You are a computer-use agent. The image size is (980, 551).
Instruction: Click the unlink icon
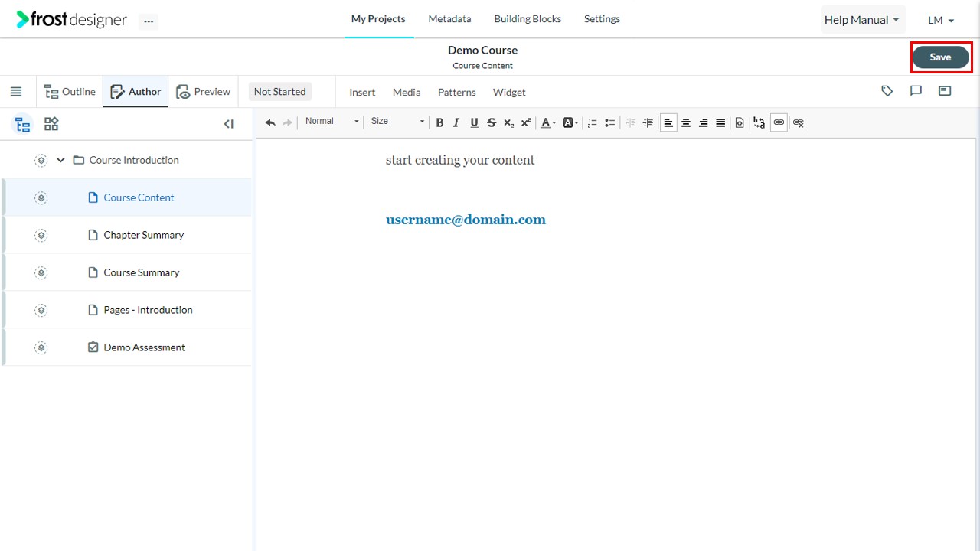(799, 122)
